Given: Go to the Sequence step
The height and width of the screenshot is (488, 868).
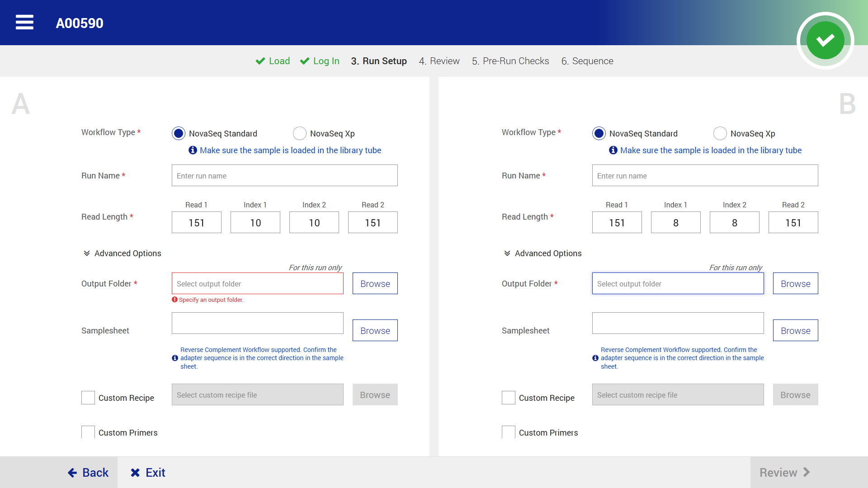Looking at the screenshot, I should [587, 61].
